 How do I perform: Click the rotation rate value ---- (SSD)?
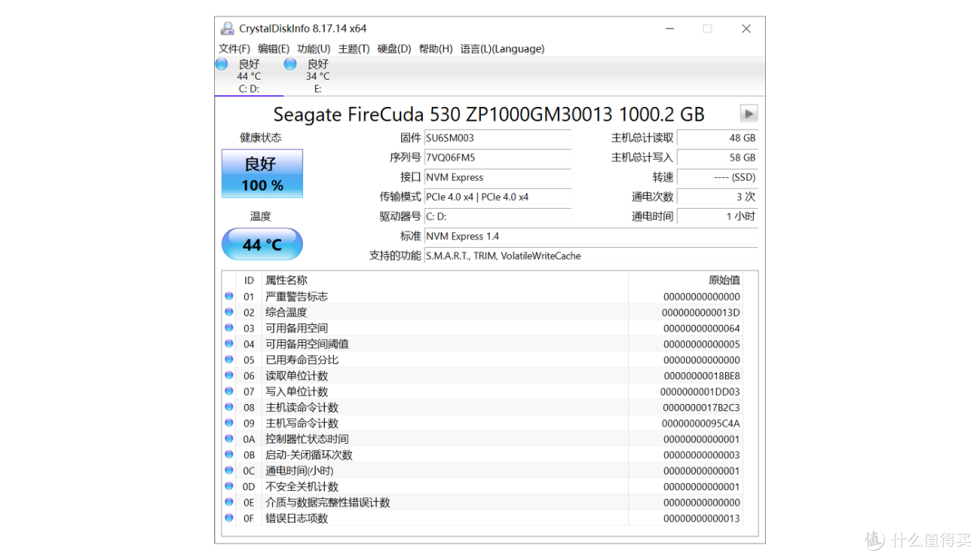tap(718, 178)
